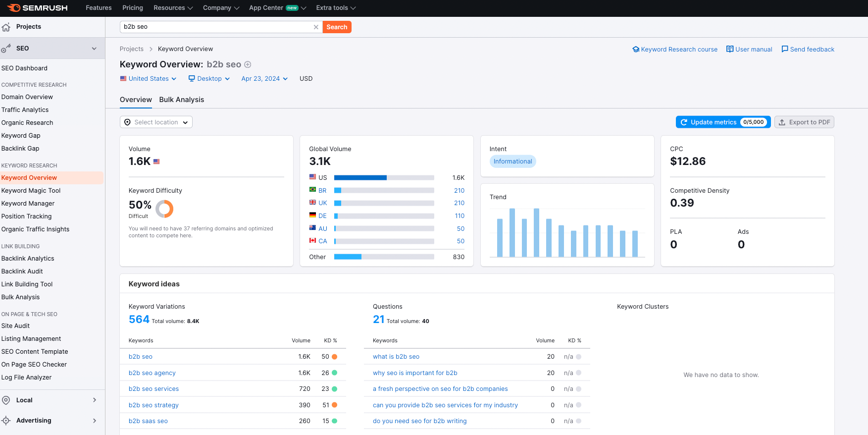The height and width of the screenshot is (435, 868).
Task: Open the Apr 23, 2024 date dropdown
Action: (x=264, y=79)
